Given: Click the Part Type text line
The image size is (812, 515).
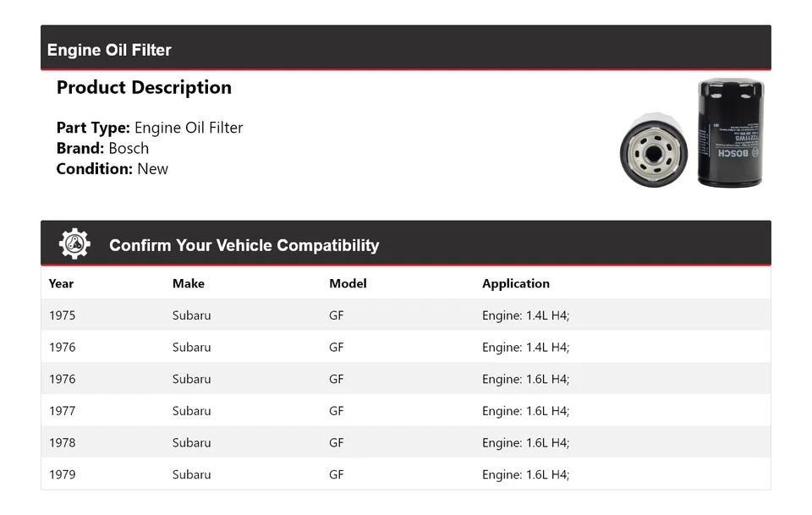Looking at the screenshot, I should point(150,128).
